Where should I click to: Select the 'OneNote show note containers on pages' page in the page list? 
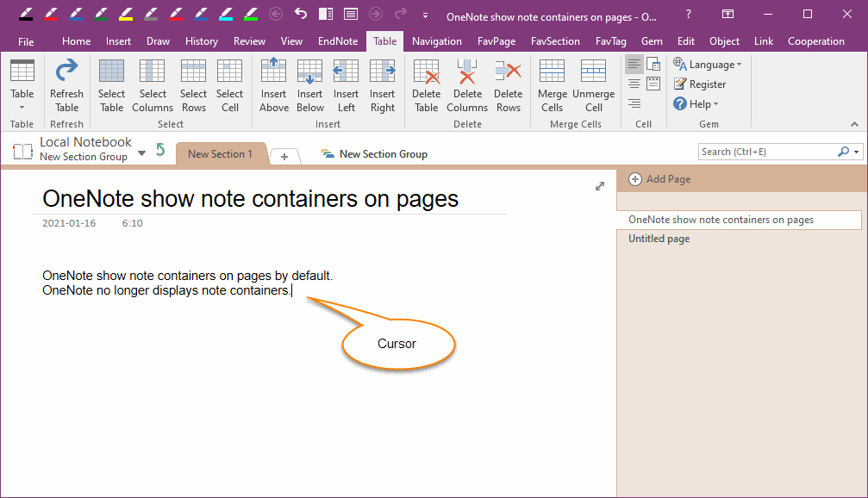[x=740, y=220]
